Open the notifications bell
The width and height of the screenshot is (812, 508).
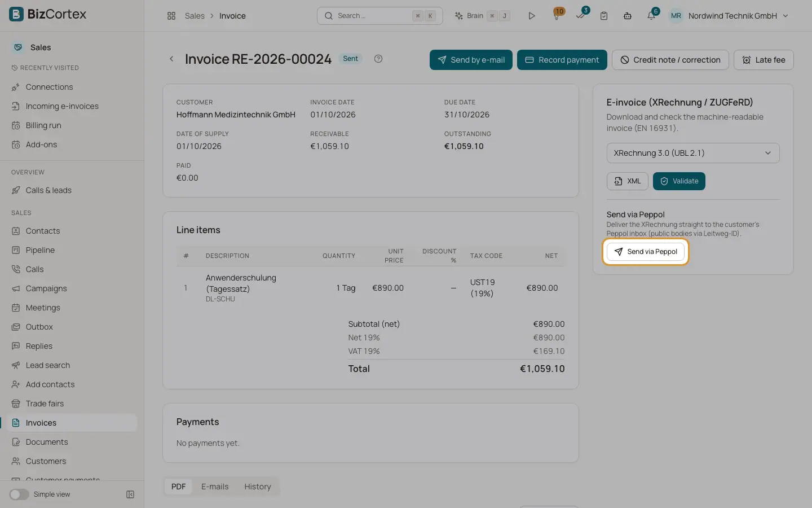tap(651, 16)
